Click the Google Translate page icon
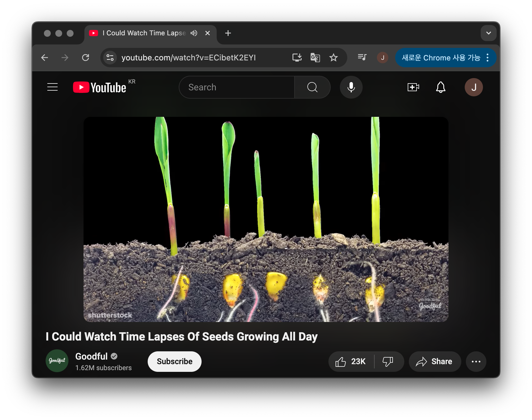Screen dimensions: 532x420 (315, 58)
